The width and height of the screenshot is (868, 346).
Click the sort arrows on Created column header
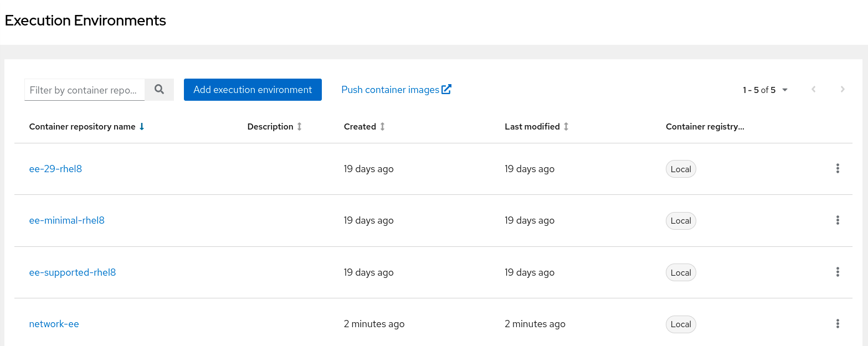tap(382, 126)
